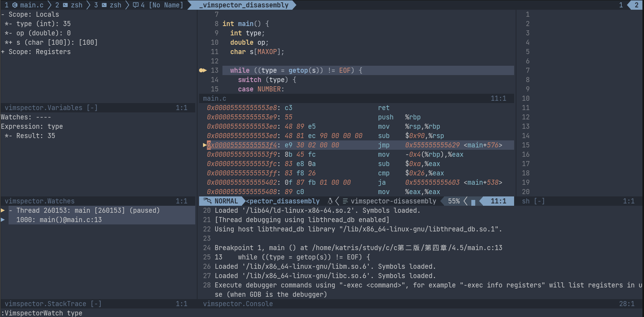Click console line 24 Breakpoint 1 message
This screenshot has height=317, width=644.
coord(358,248)
